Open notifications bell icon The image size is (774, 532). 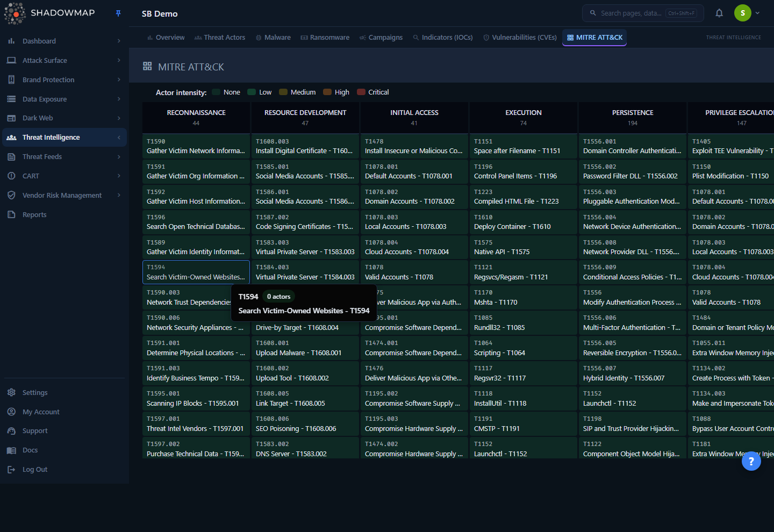719,13
